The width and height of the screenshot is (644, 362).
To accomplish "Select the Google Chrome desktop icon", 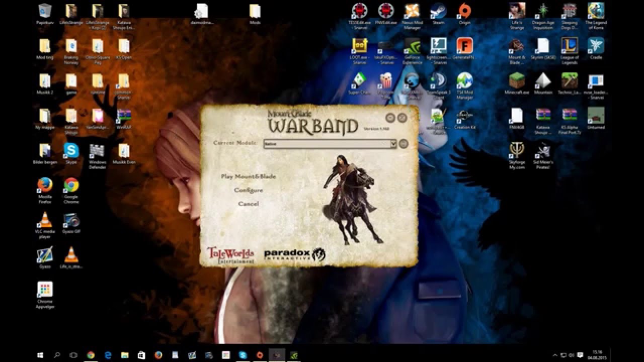I will click(71, 190).
